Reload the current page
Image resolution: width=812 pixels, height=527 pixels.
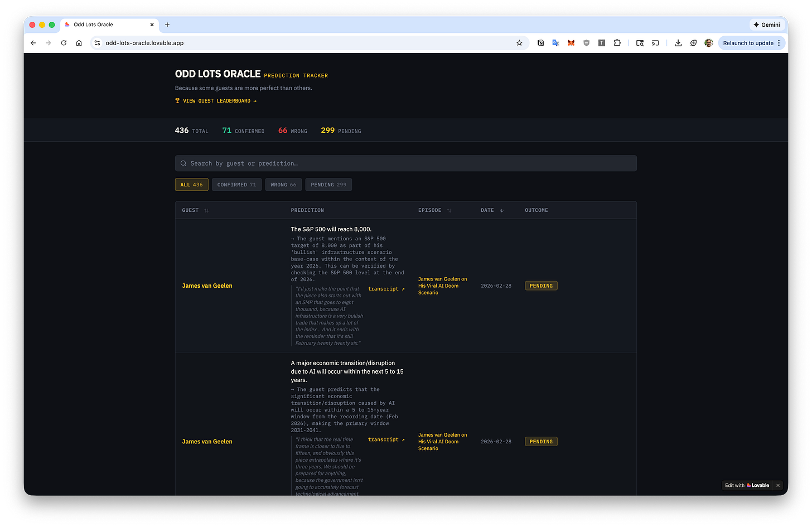64,43
